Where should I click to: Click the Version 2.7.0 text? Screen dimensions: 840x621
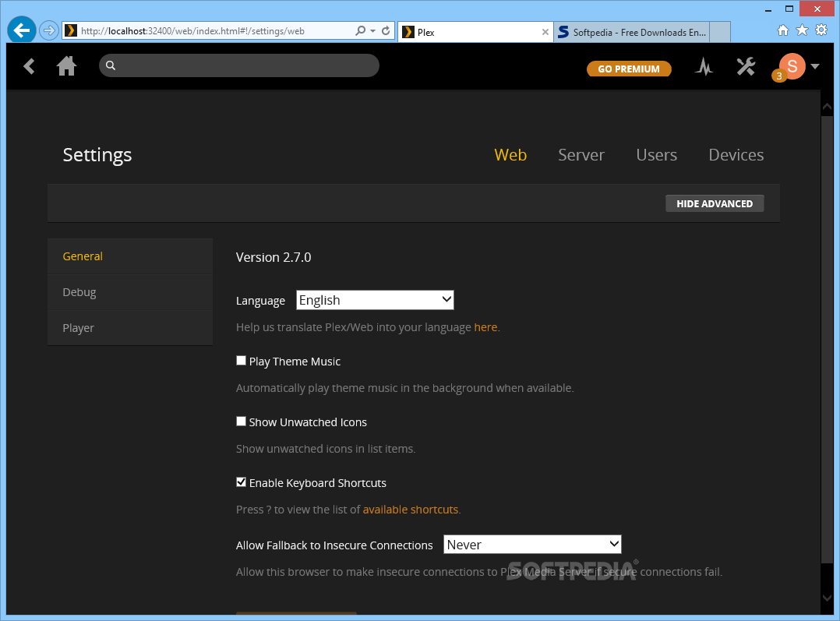point(274,257)
